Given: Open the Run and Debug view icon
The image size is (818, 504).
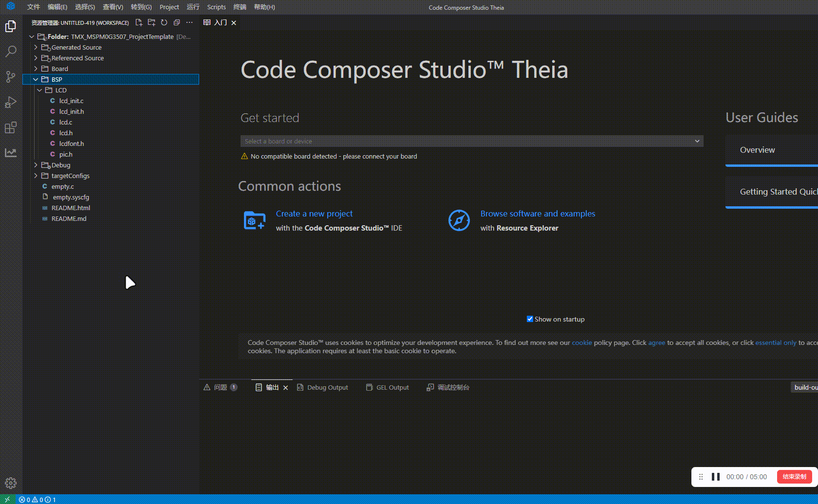Looking at the screenshot, I should [11, 102].
